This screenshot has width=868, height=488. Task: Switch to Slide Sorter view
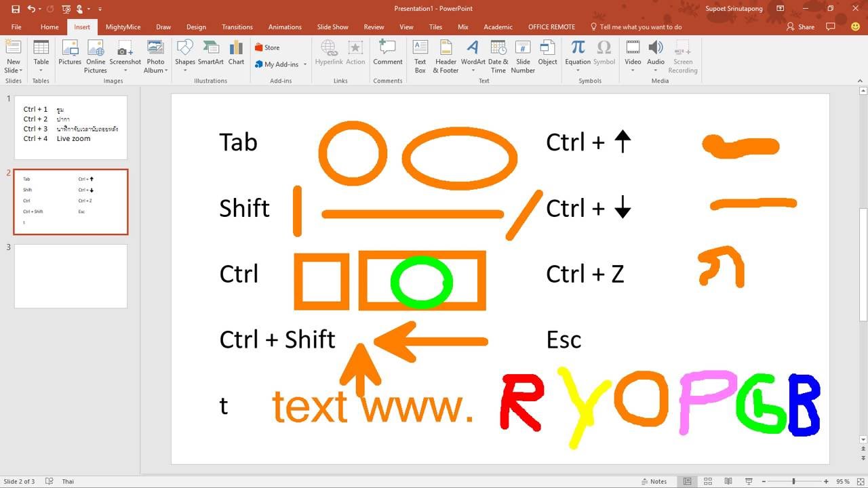tap(708, 481)
